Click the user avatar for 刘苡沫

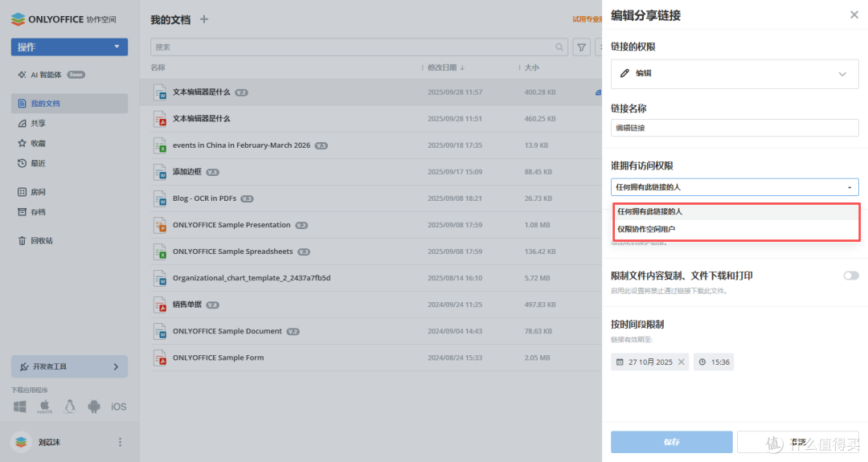coord(21,442)
